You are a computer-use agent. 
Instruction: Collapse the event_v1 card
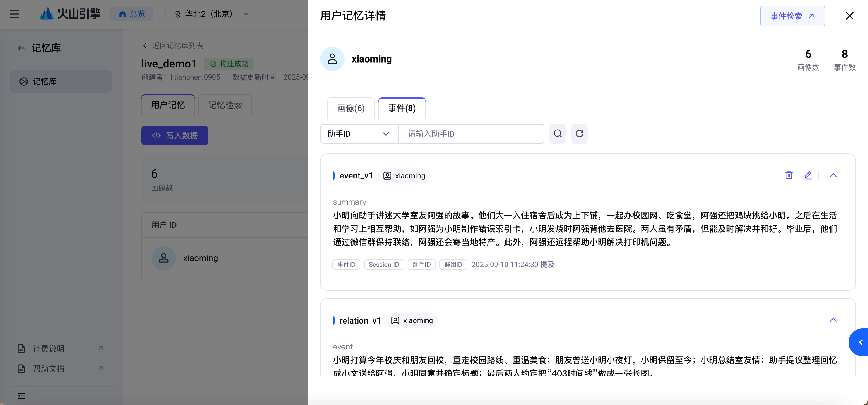[833, 175]
